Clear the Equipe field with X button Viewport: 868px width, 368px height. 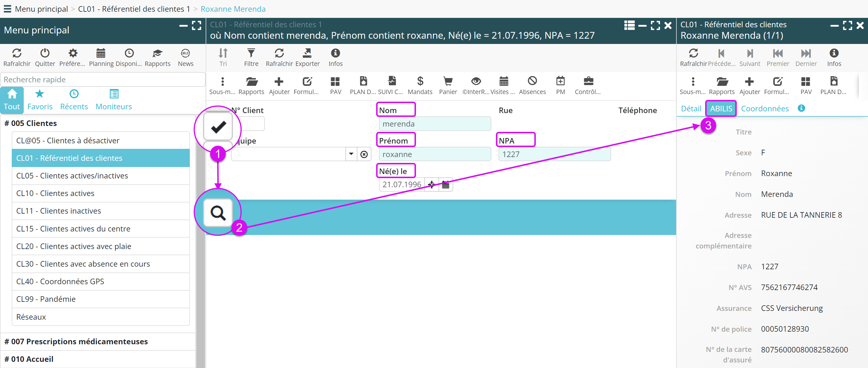coord(364,154)
